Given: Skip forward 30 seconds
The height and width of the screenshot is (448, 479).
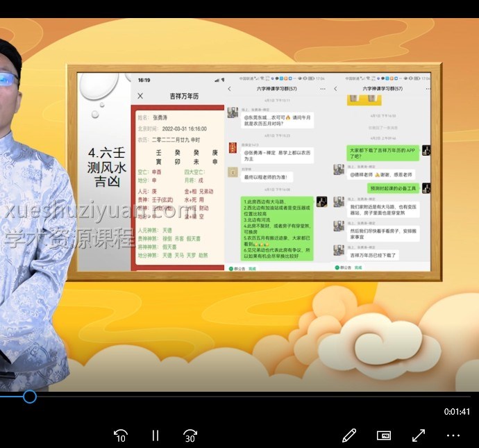Looking at the screenshot, I should [190, 435].
